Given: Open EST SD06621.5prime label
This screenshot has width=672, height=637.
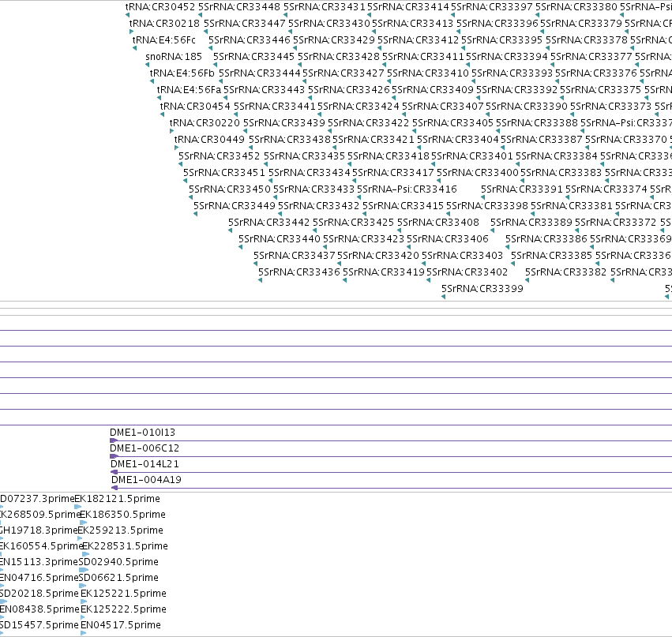Looking at the screenshot, I should pyautogui.click(x=118, y=578).
